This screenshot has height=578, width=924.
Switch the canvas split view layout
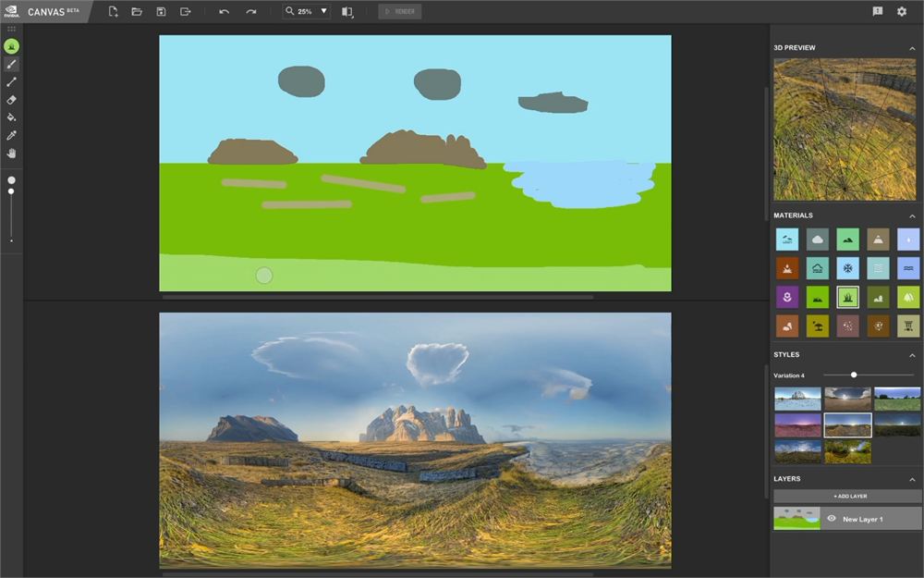[347, 11]
